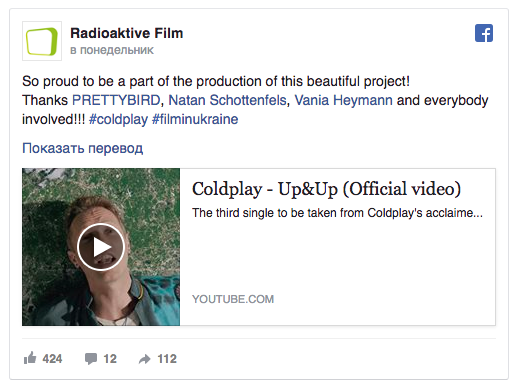
Task: Open the Radioaktive Film green logo avatar
Action: click(x=42, y=41)
